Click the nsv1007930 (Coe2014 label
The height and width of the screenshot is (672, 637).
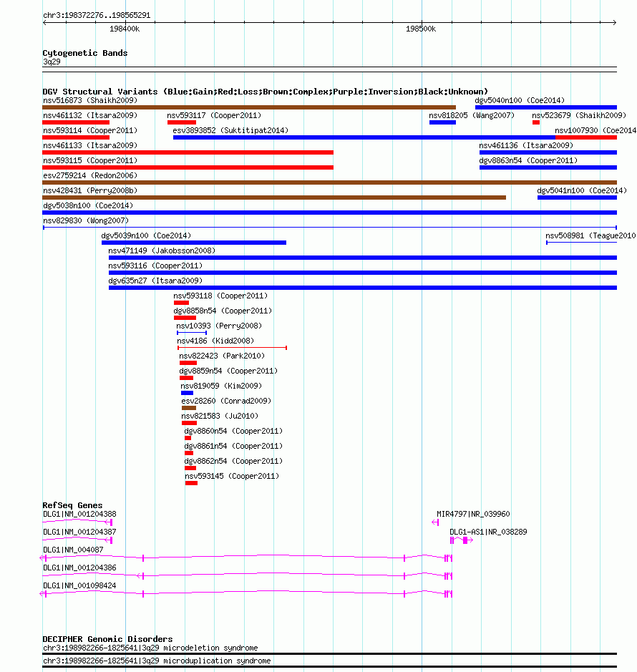(595, 130)
